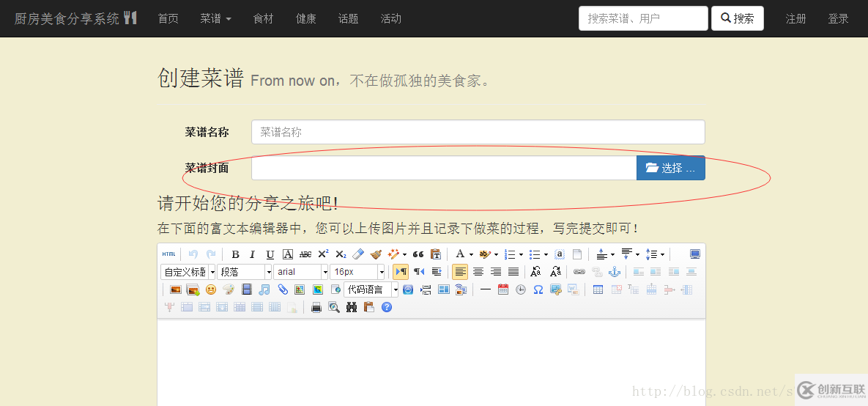
Task: Open font color A picker arrow
Action: (471, 255)
